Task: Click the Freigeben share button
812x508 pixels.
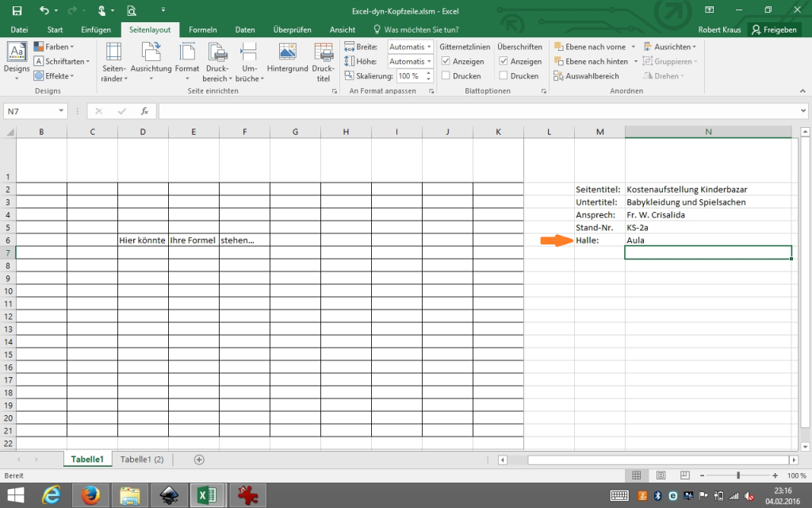Action: click(x=774, y=29)
